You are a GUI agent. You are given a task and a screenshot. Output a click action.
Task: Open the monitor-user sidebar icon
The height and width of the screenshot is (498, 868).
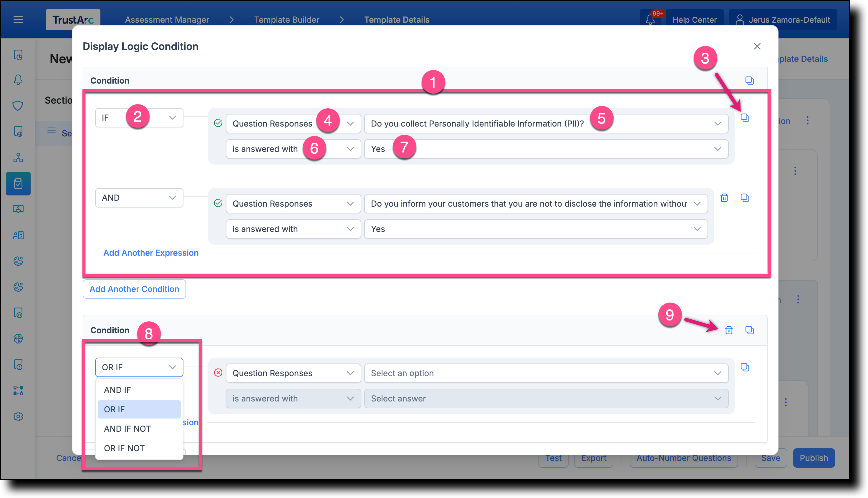click(18, 209)
